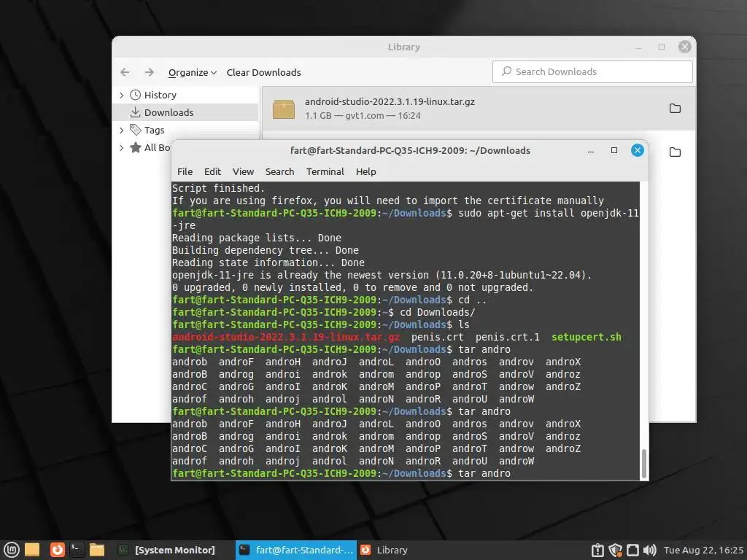Open containing folder for android-studio download
This screenshot has width=747, height=560.
tap(675, 108)
